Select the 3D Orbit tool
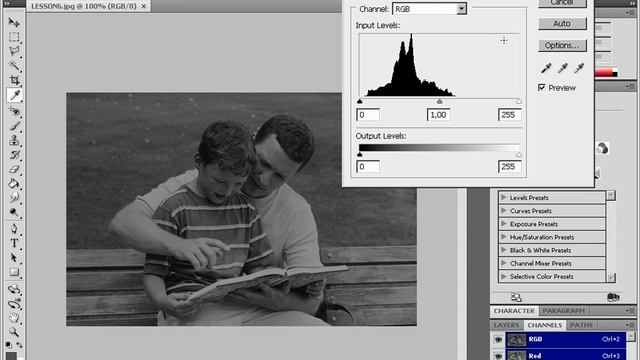This screenshot has width=640, height=360. point(14,304)
